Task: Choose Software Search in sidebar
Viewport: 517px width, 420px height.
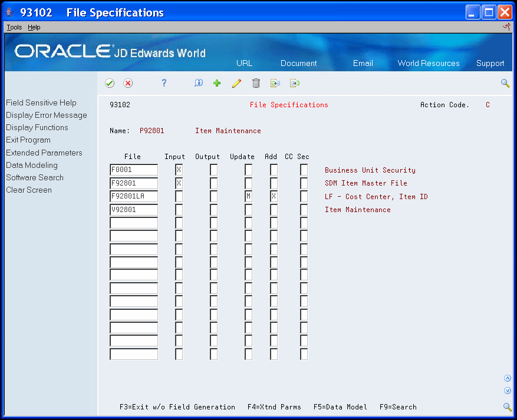Action: coord(35,177)
